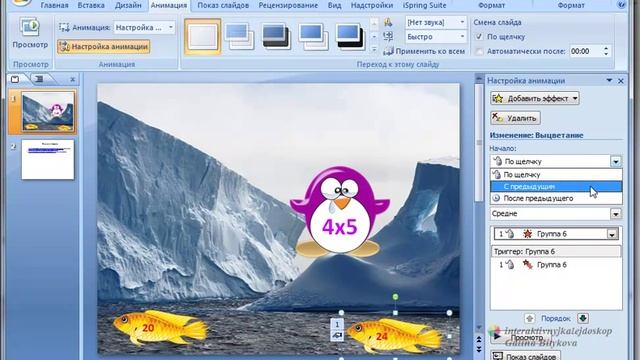Choose the fourth slide transition effect

[x=313, y=37]
